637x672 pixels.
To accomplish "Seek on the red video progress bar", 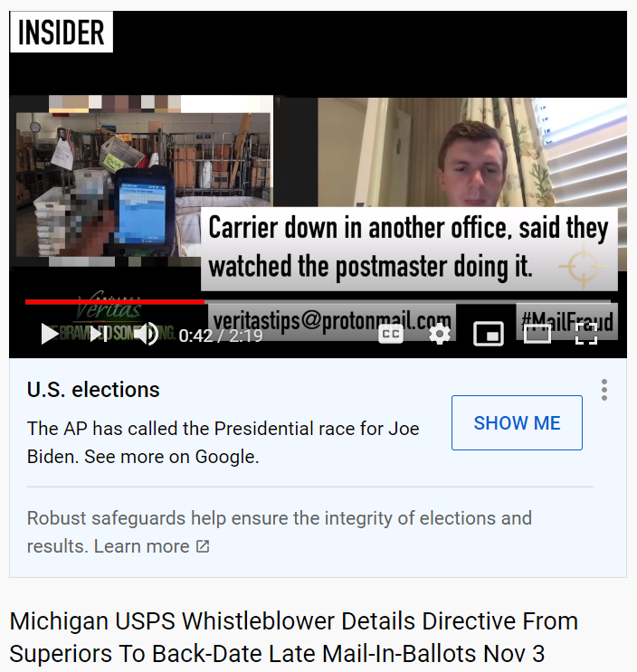I will (114, 302).
